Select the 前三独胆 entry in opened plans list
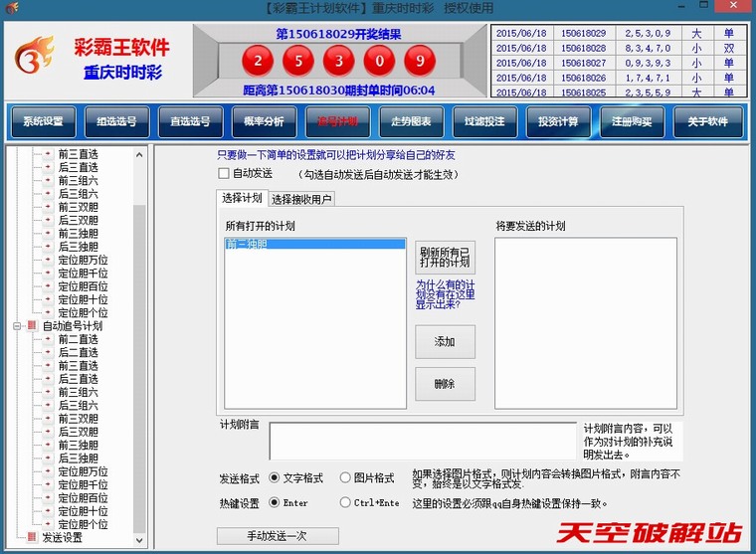This screenshot has width=756, height=554. tap(313, 244)
